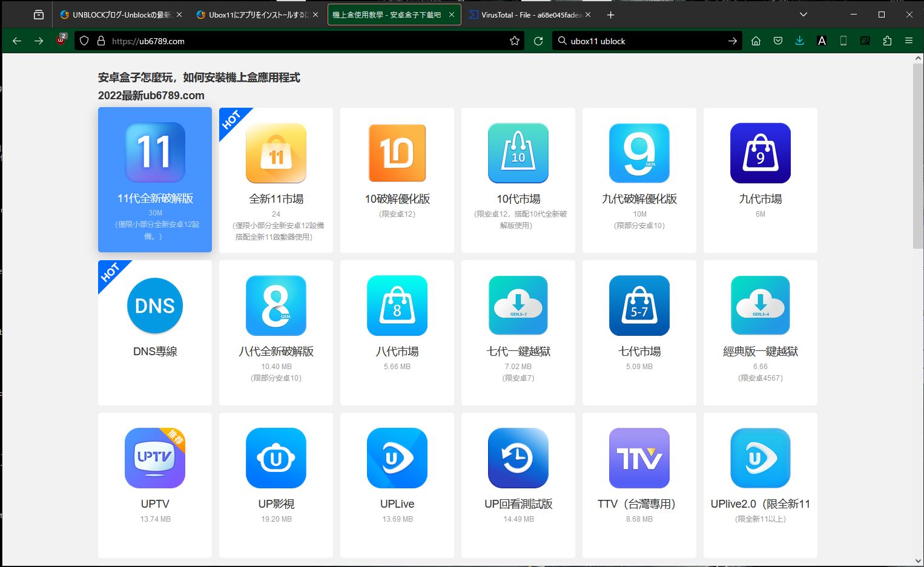Image resolution: width=924 pixels, height=567 pixels.
Task: Open the Firefox View button
Action: click(x=39, y=15)
